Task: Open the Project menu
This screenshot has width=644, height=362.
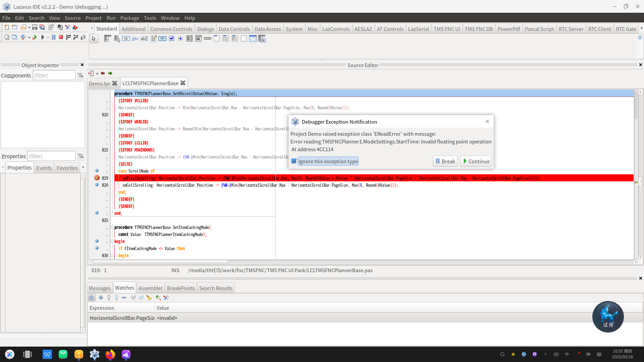Action: tap(93, 18)
